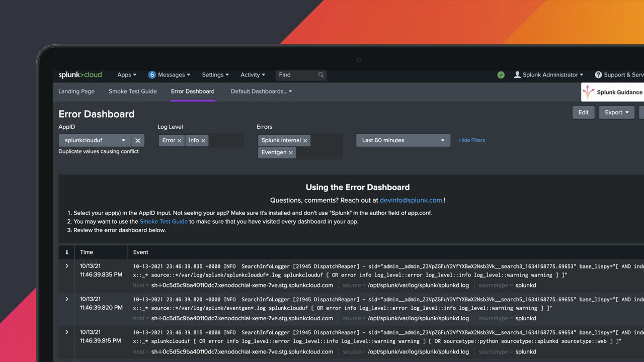The image size is (644, 362).
Task: Click the splunk>cloud logo
Action: [80, 75]
